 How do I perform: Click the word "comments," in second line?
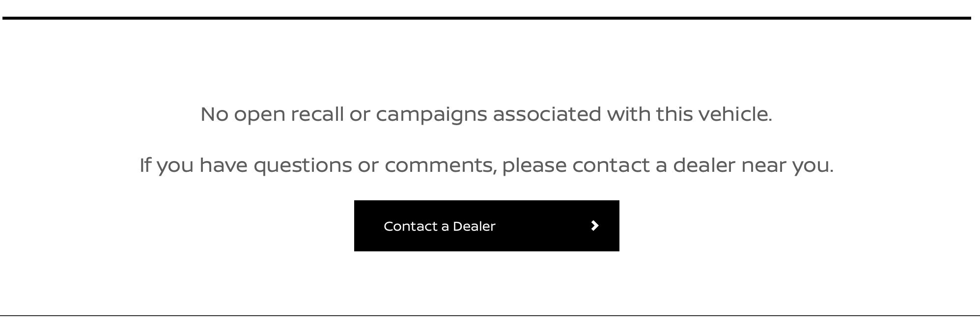point(441,165)
